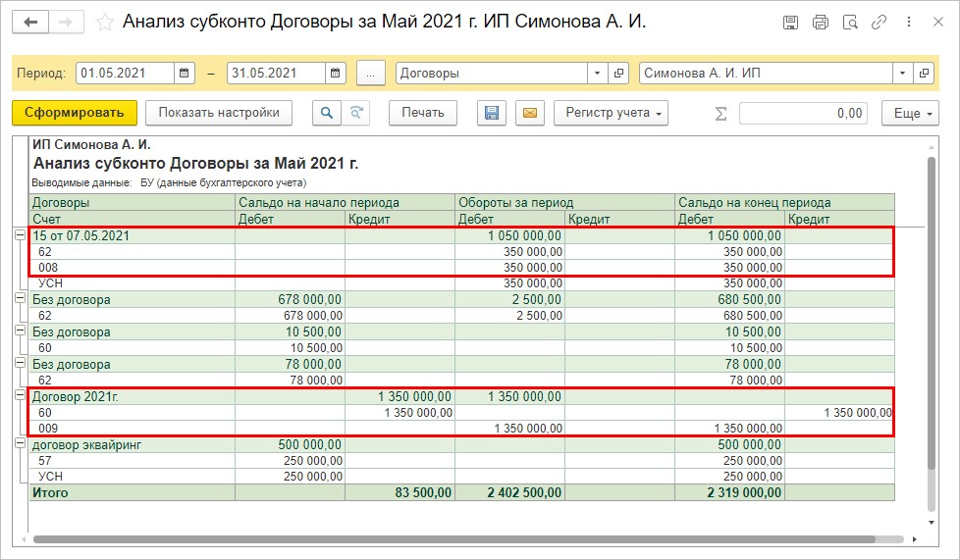Open the Еще menu
The image size is (960, 560).
(910, 113)
